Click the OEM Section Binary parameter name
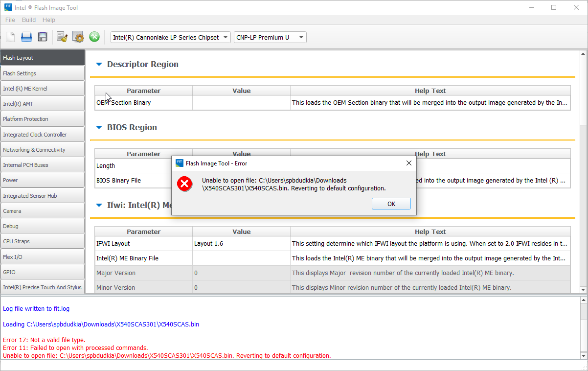Image resolution: width=588 pixels, height=371 pixels. click(x=124, y=103)
